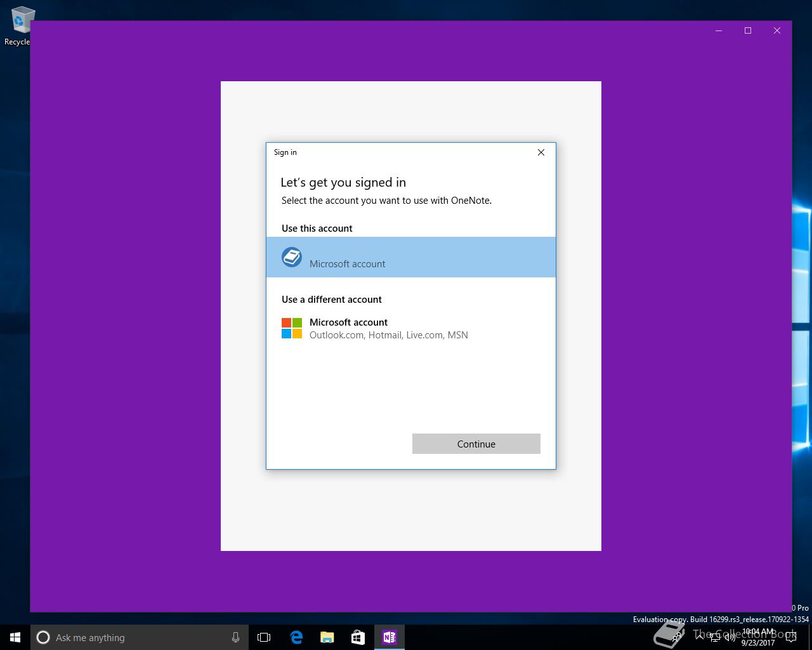
Task: Close the OneNote purple window
Action: pos(777,30)
